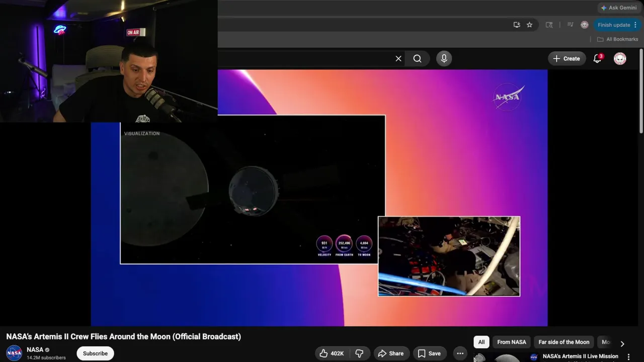Image resolution: width=644 pixels, height=362 pixels.
Task: Click Finish update in Chrome
Action: click(x=614, y=25)
